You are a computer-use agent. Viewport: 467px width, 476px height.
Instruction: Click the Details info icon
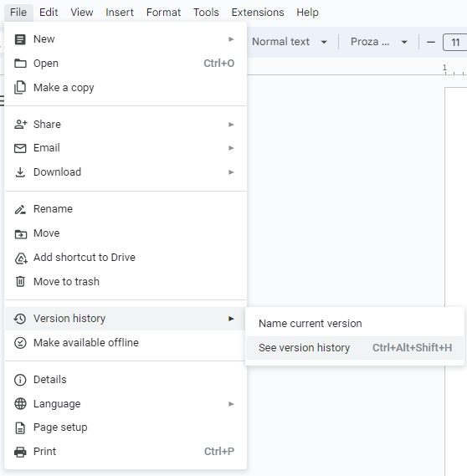(x=20, y=380)
